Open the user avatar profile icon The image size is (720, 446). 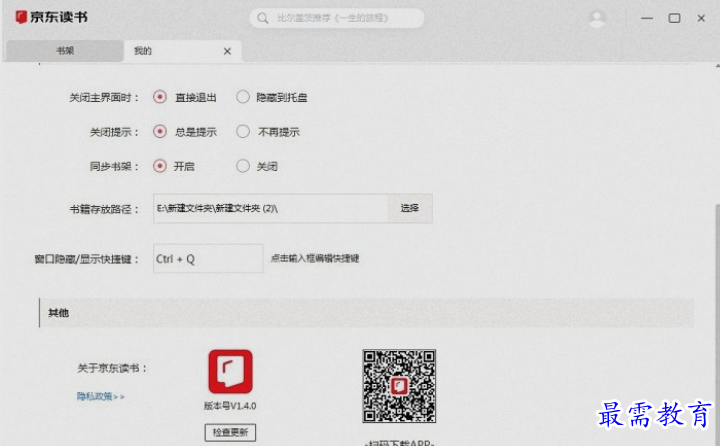click(596, 18)
